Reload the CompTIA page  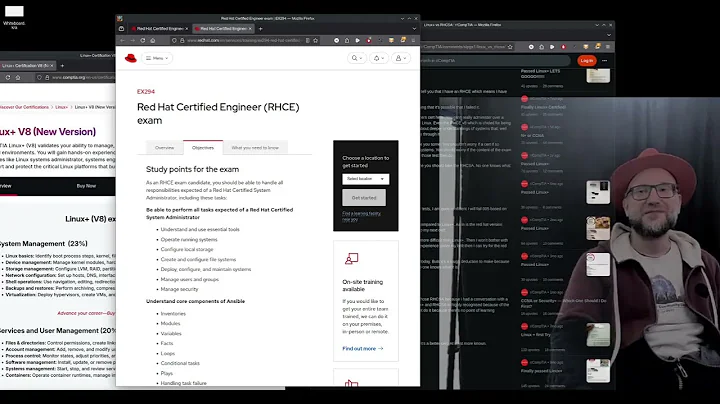click(x=8, y=78)
